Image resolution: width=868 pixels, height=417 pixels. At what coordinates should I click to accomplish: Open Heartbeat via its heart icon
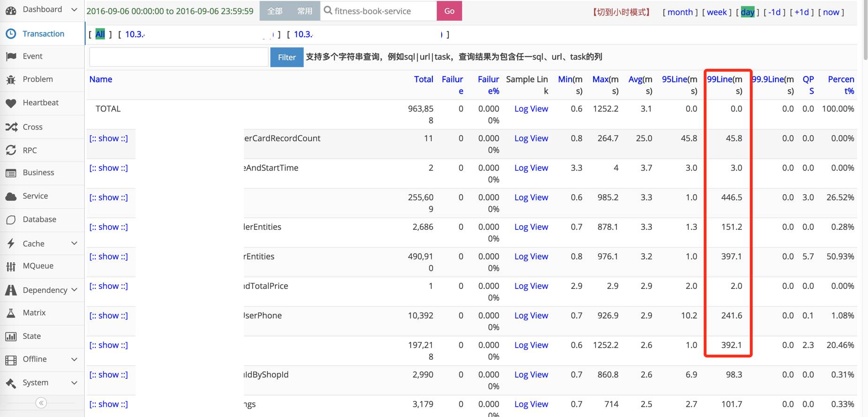tap(11, 103)
